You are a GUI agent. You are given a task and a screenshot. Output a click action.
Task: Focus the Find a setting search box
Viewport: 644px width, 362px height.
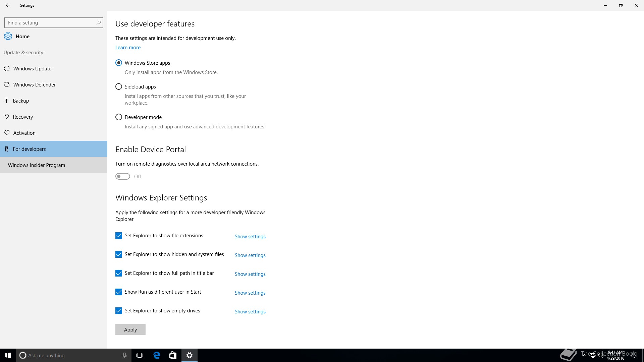click(54, 23)
